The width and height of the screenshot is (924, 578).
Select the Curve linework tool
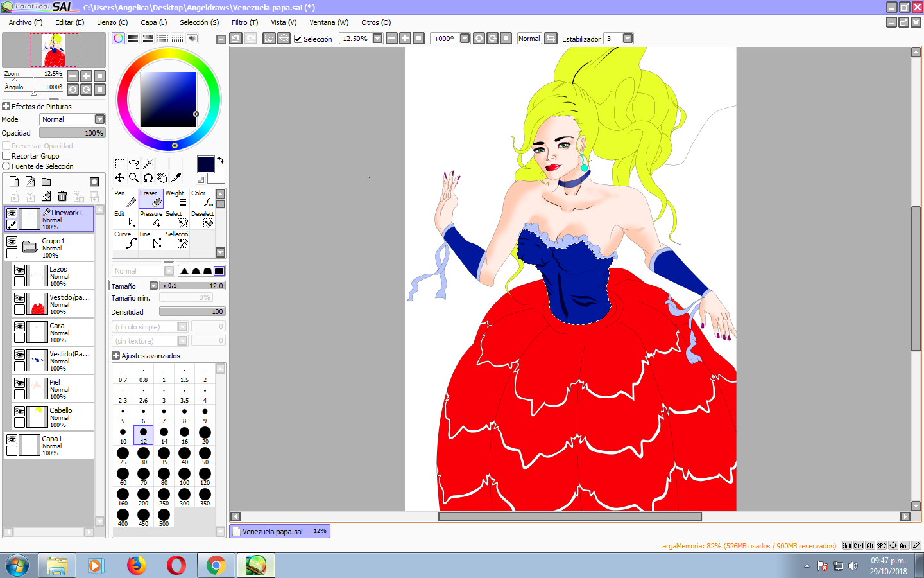coord(124,240)
